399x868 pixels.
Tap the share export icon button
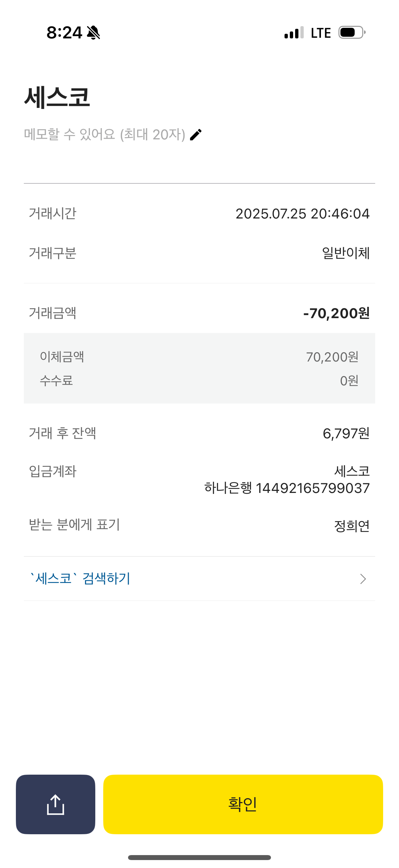click(56, 804)
